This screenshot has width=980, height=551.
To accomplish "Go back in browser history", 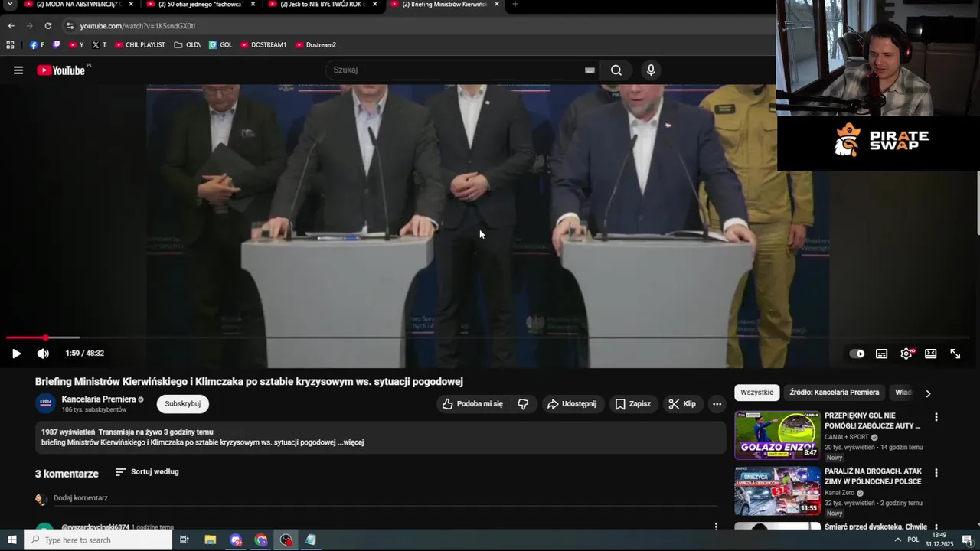I will point(11,26).
